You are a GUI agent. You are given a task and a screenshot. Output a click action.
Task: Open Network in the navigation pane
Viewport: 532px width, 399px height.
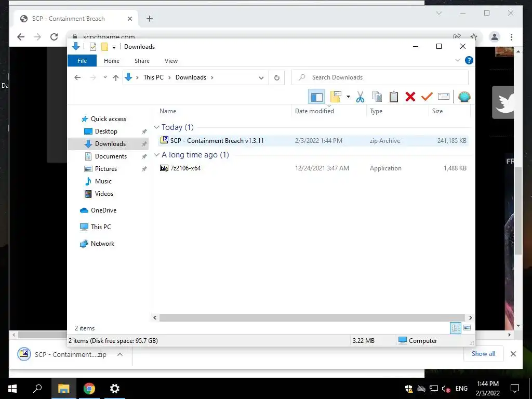pyautogui.click(x=102, y=244)
